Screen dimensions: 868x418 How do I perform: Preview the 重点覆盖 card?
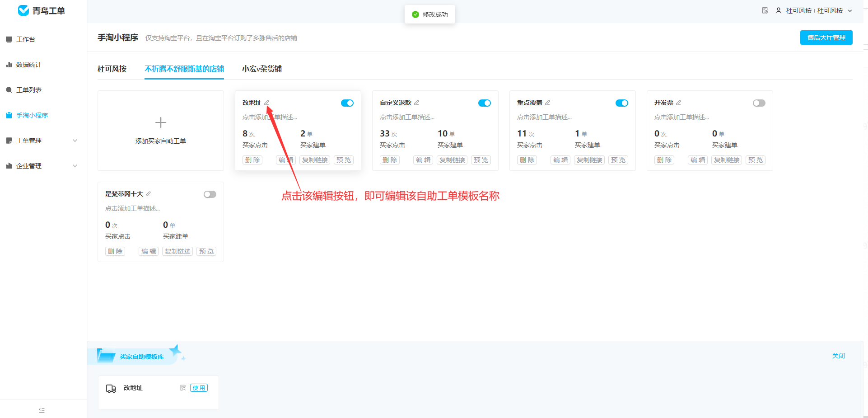tap(618, 160)
